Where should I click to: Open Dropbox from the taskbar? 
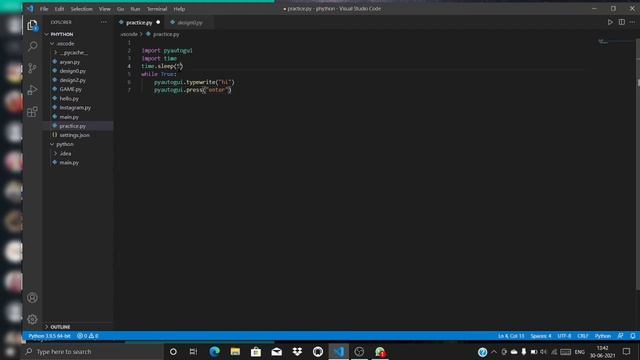297,351
